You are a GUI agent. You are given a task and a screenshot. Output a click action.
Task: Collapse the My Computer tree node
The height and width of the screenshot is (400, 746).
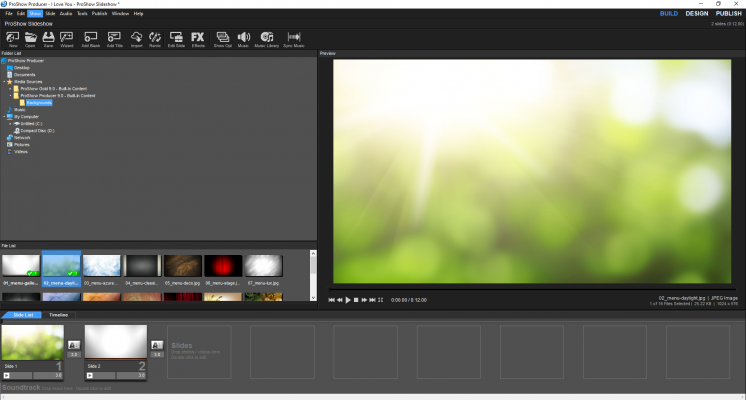[x=4, y=116]
